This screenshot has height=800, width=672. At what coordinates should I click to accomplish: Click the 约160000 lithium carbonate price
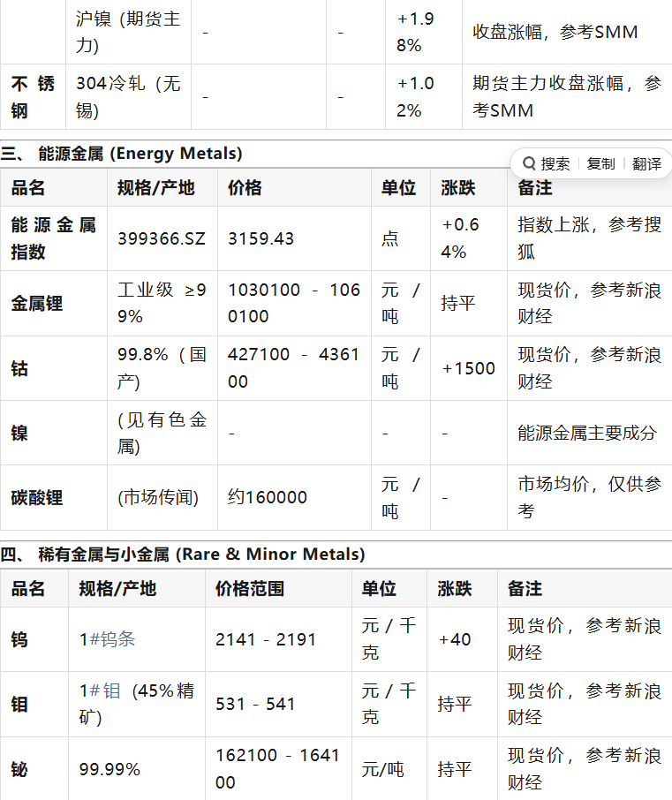coord(268,498)
